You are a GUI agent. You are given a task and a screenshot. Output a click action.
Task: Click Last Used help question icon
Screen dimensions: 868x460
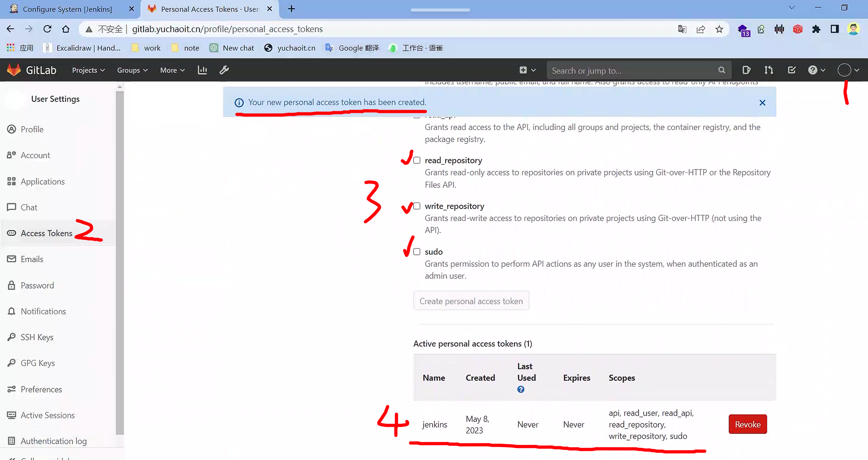point(521,390)
